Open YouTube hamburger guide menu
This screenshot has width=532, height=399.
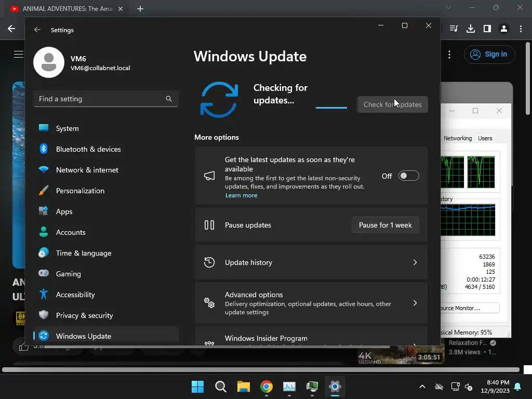coord(19,54)
